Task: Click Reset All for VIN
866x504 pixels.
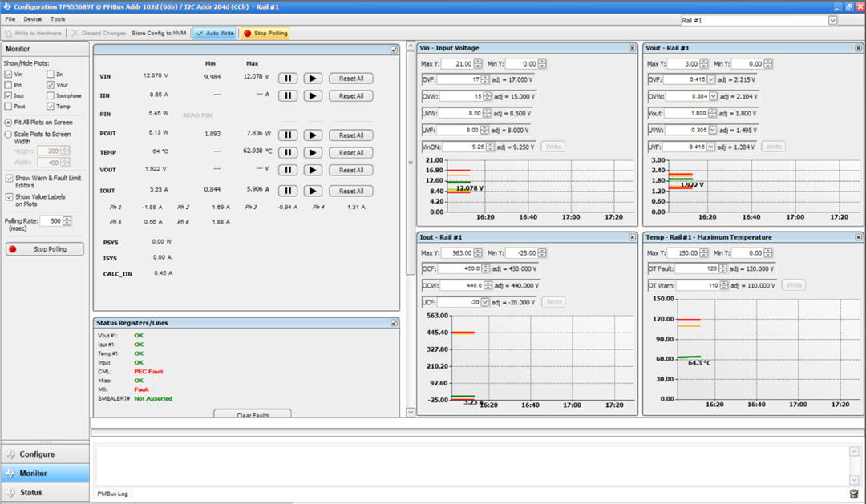Action: [350, 79]
